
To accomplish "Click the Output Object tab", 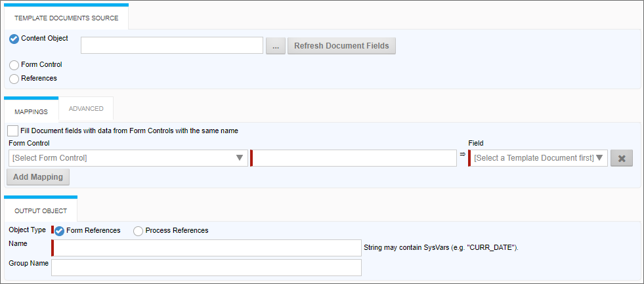I will point(41,211).
